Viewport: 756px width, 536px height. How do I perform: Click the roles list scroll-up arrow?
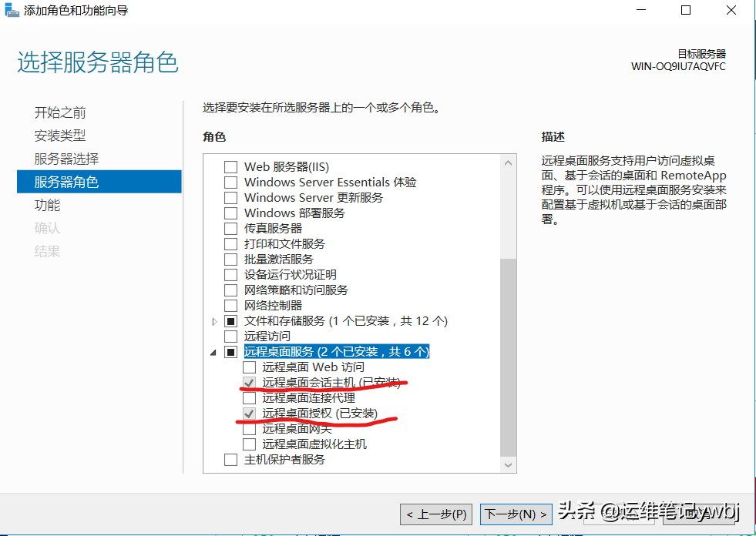pyautogui.click(x=508, y=163)
